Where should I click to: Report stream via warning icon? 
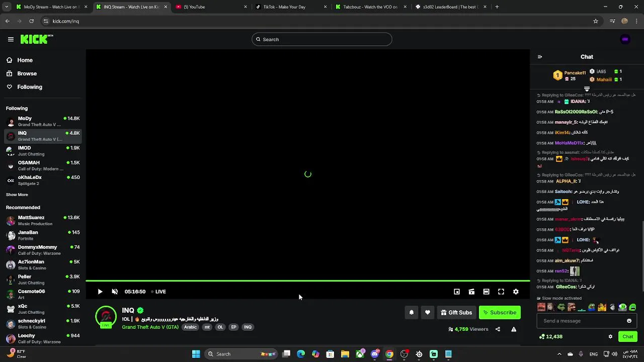(x=514, y=329)
